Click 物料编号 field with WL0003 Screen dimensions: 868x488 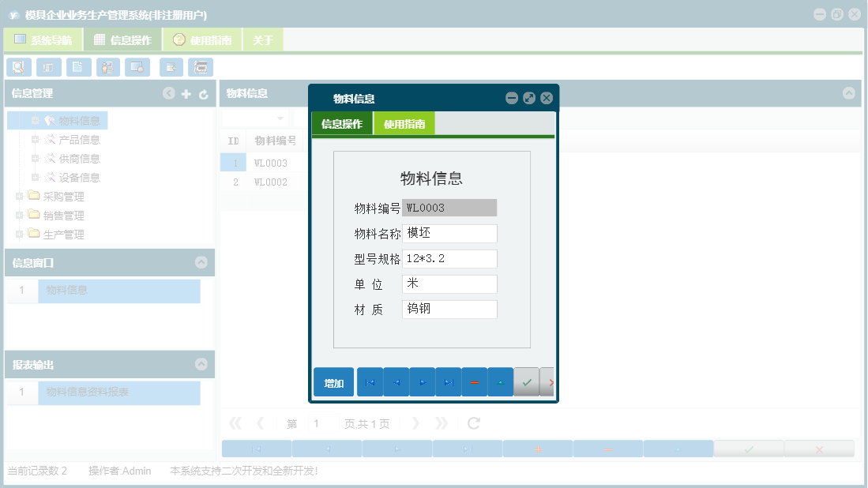(449, 208)
